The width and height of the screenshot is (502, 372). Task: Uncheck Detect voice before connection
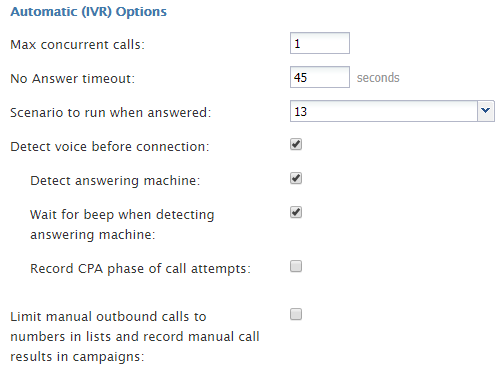coord(296,144)
